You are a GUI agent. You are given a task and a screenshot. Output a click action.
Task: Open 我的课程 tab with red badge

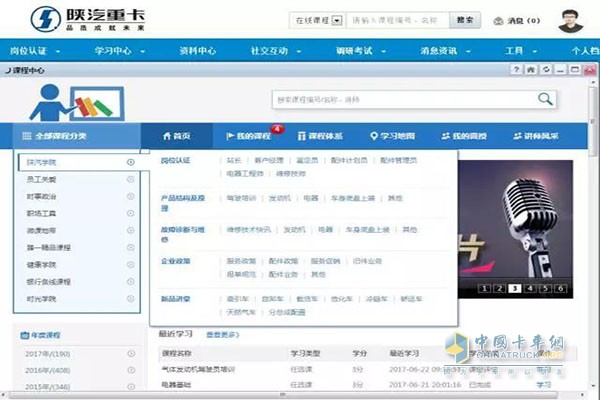[253, 135]
